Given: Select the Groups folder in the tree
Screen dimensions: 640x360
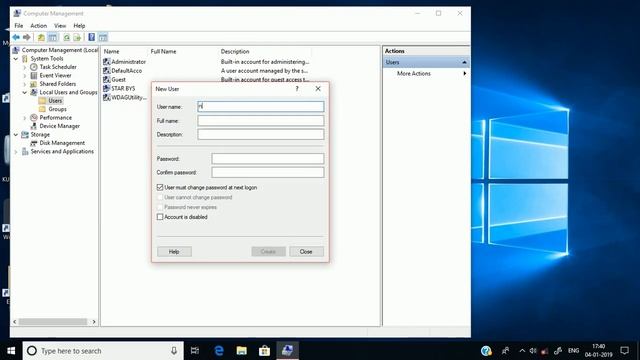Looking at the screenshot, I should (57, 109).
